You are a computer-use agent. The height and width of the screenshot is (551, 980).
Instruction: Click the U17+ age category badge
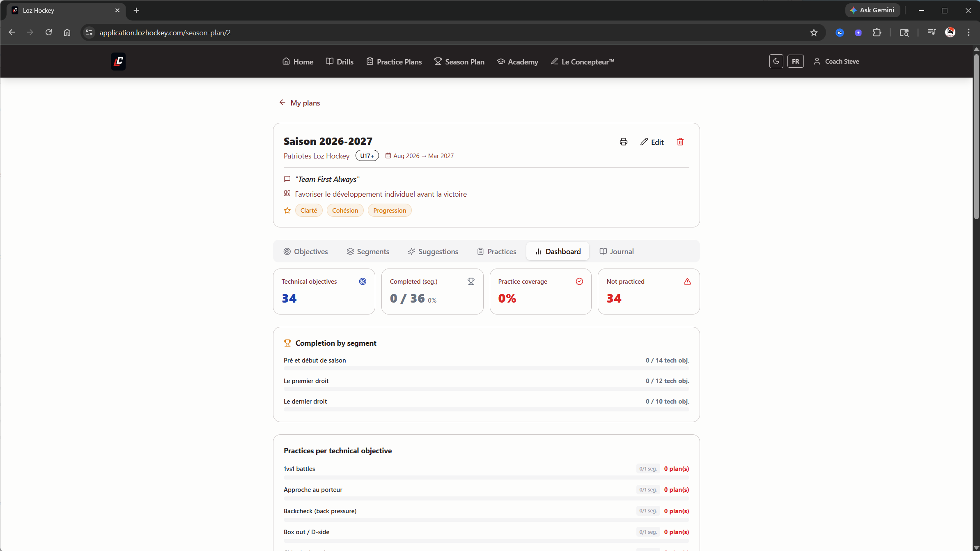[x=367, y=156]
